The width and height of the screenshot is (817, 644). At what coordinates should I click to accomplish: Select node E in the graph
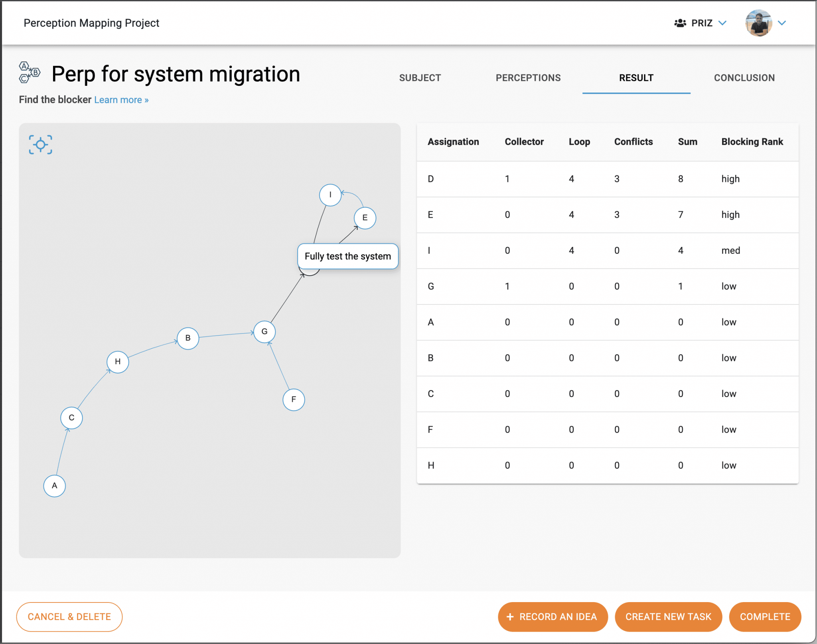(365, 218)
